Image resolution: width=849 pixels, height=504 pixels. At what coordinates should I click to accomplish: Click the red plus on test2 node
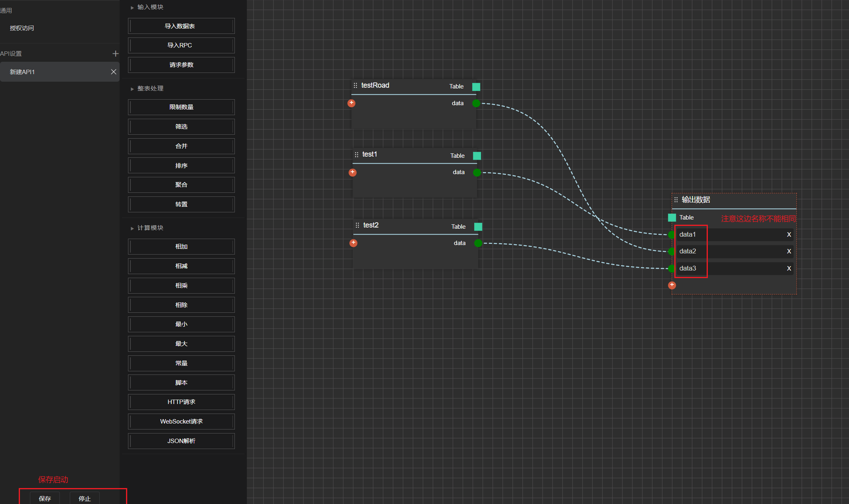tap(353, 243)
